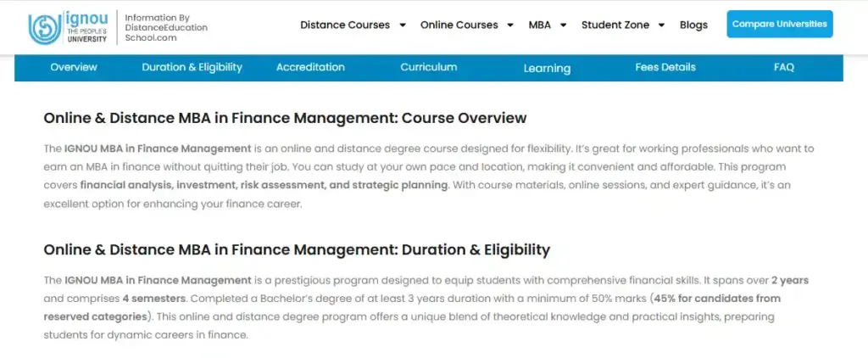
Task: View the Fees Details tab
Action: [665, 67]
